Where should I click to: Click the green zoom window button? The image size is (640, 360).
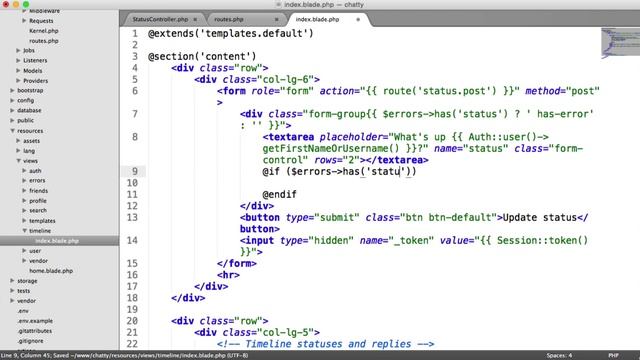(26, 4)
